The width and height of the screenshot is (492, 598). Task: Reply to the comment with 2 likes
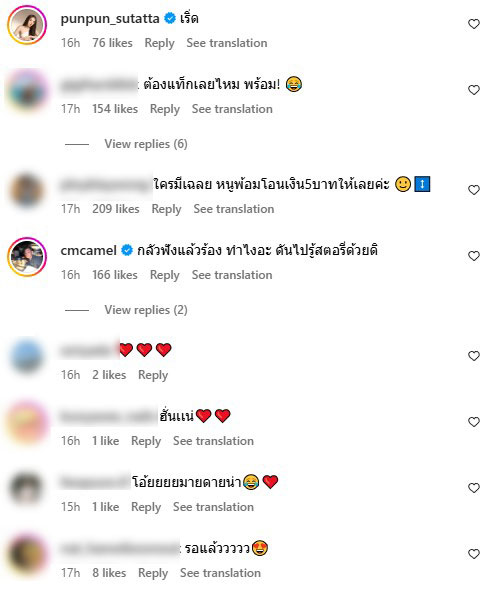pyautogui.click(x=153, y=375)
